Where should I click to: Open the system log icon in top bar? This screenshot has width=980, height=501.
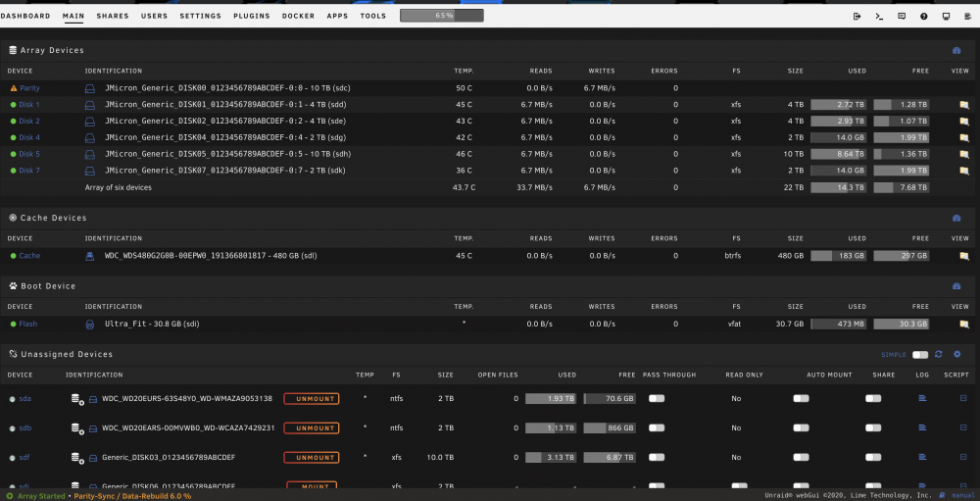968,17
